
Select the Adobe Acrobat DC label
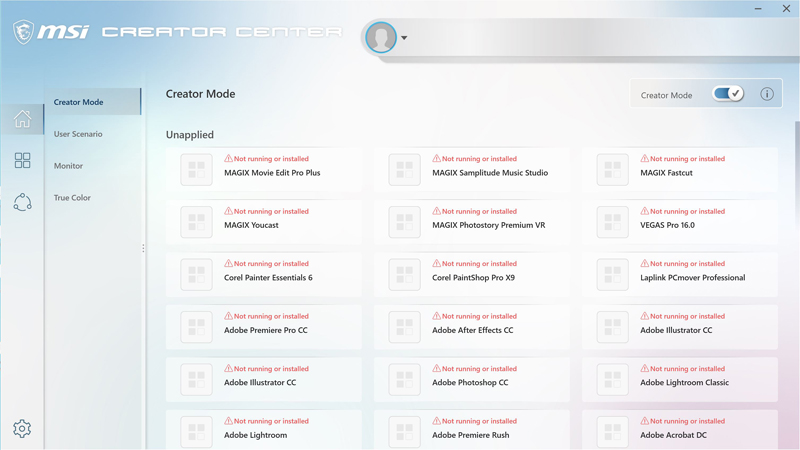click(x=673, y=435)
